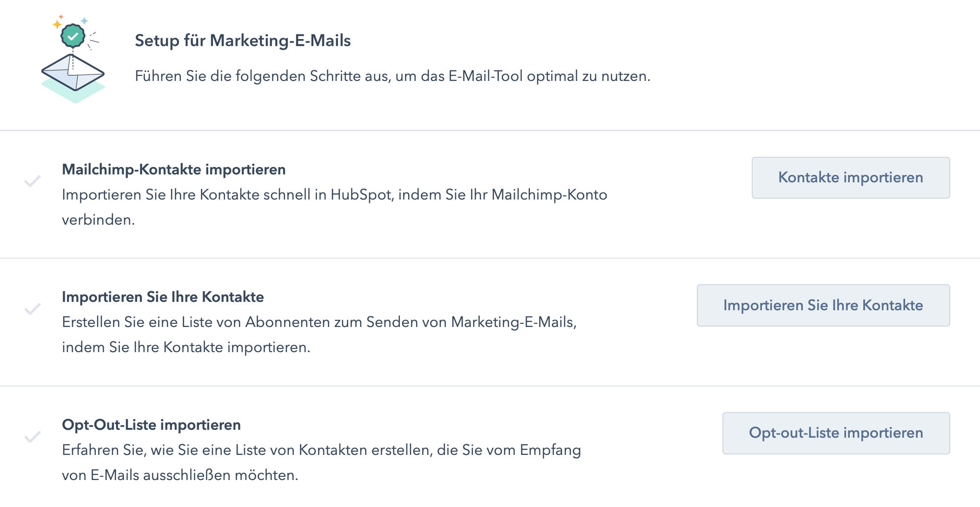Image resolution: width=980 pixels, height=507 pixels.
Task: Click the gray checkmark beside Importieren Sie Ihre Kontakte
Action: [x=33, y=309]
